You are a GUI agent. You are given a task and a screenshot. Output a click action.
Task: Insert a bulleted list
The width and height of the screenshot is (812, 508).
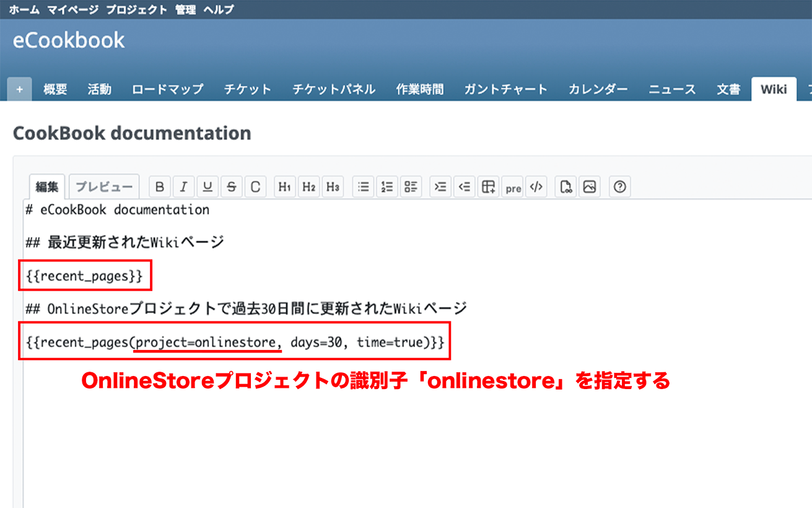pos(364,186)
